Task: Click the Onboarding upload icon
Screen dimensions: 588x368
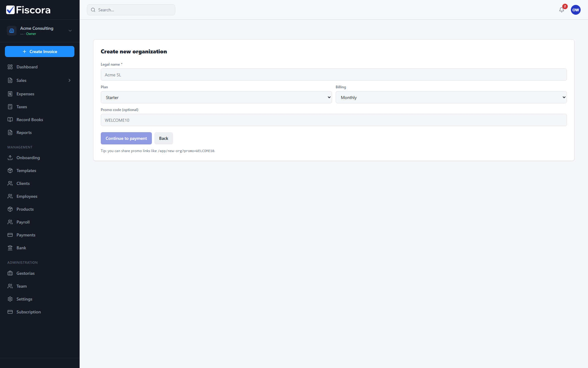Action: tap(10, 158)
